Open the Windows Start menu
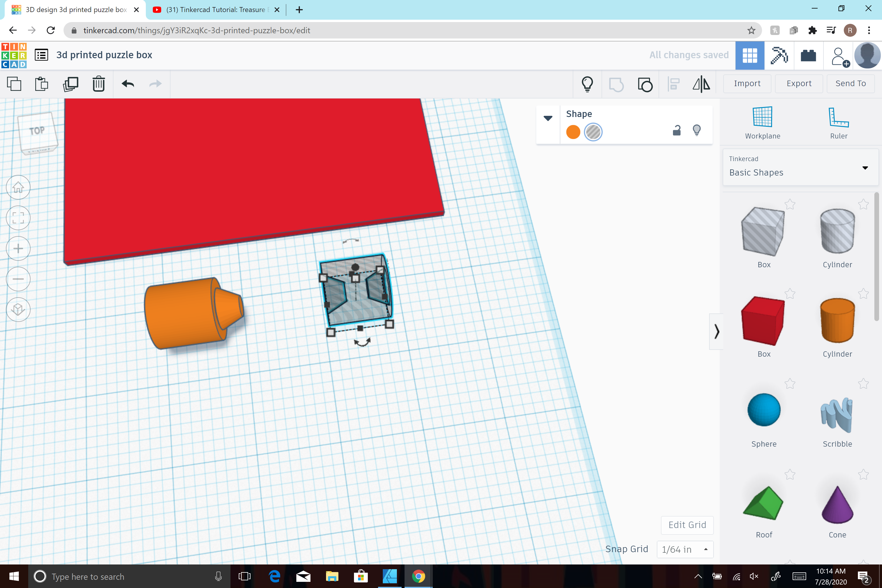The image size is (882, 588). (x=14, y=576)
